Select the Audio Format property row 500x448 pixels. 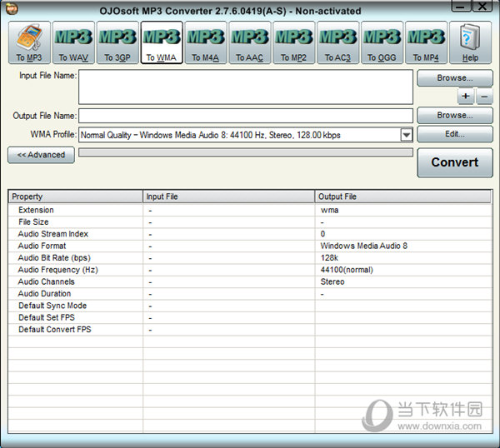click(250, 246)
